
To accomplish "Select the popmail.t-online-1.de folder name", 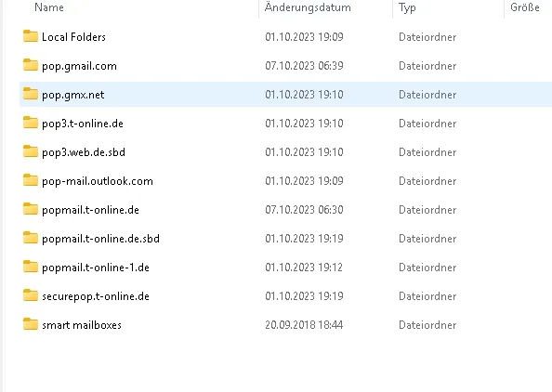I will [x=96, y=268].
